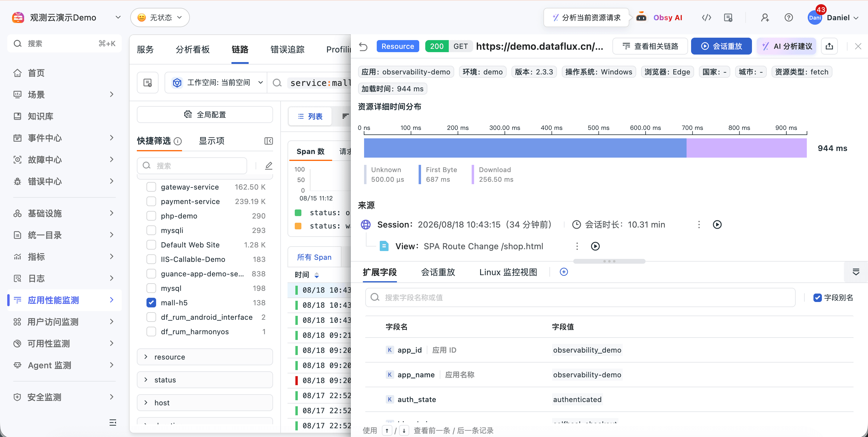Click the 搜索字段名称或值 search field

click(580, 297)
